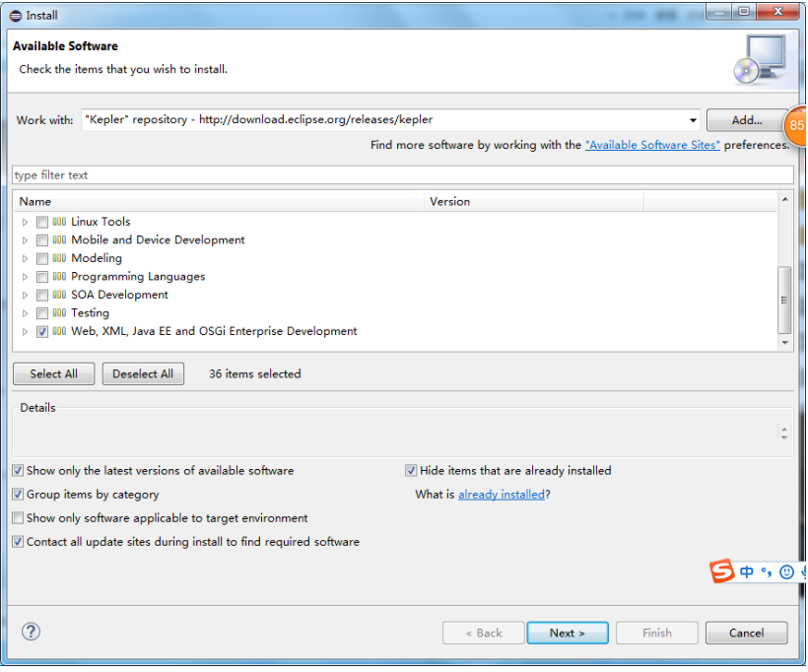Click the Programming Languages category icon
808x672 pixels.
point(60,276)
